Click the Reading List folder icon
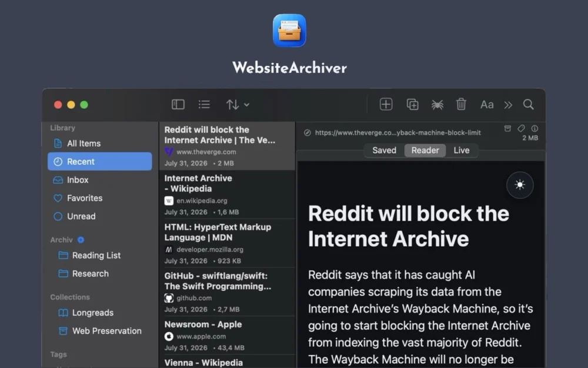Image resolution: width=588 pixels, height=368 pixels. [64, 256]
